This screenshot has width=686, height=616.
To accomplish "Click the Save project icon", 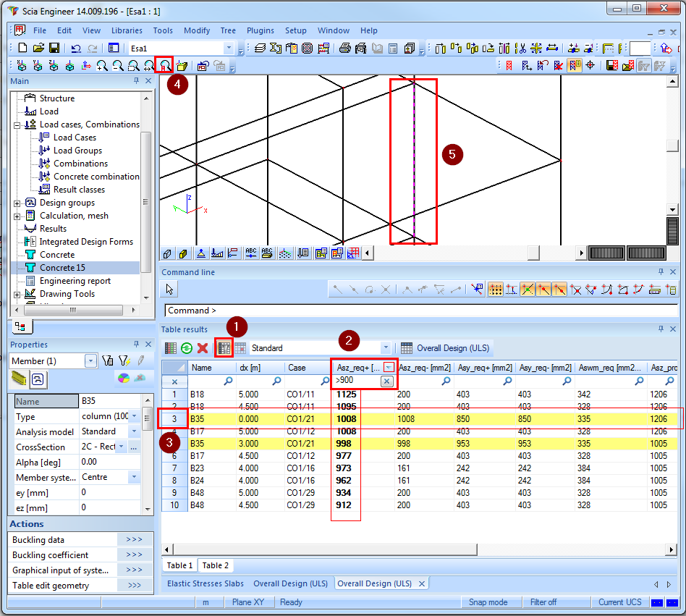I will 54,48.
